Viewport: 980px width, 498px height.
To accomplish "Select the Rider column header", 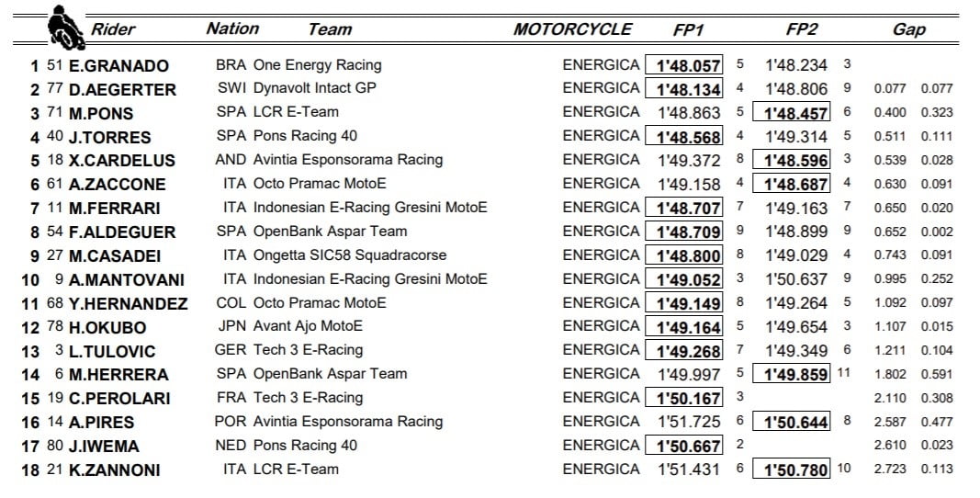I will [113, 29].
